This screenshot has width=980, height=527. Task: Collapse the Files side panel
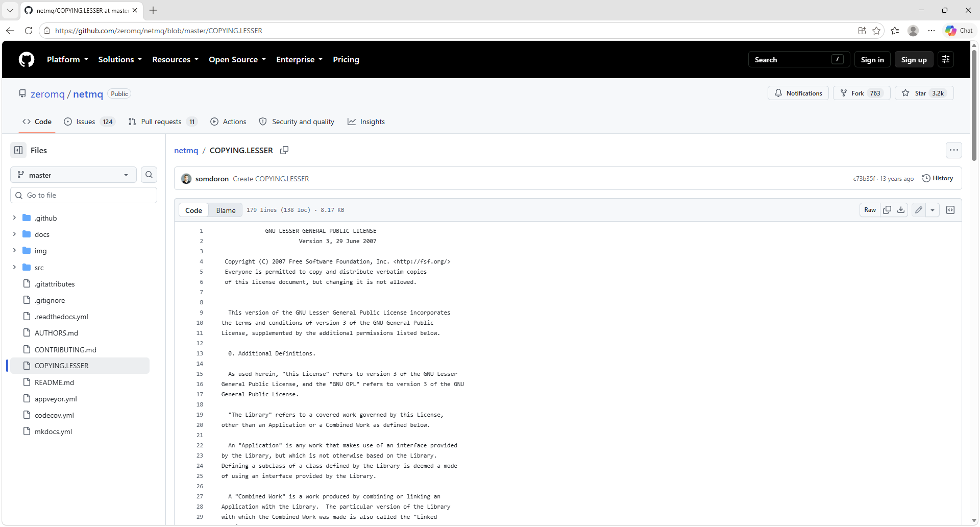tap(18, 150)
